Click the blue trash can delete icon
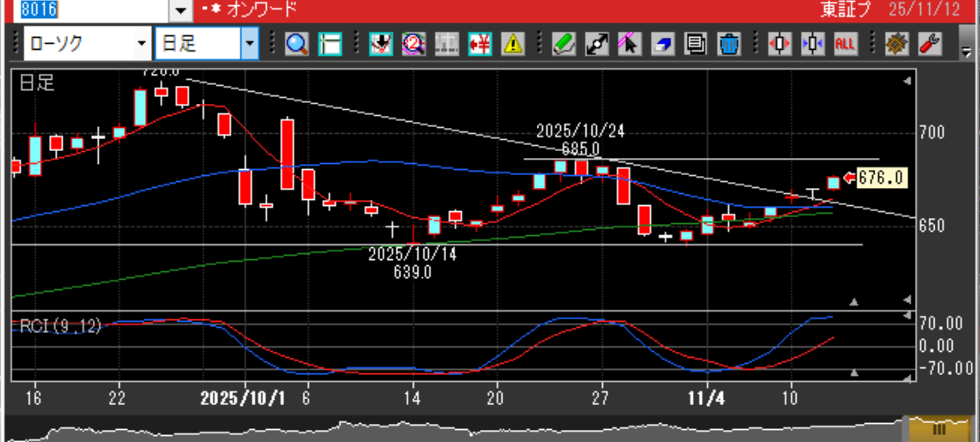 [728, 43]
